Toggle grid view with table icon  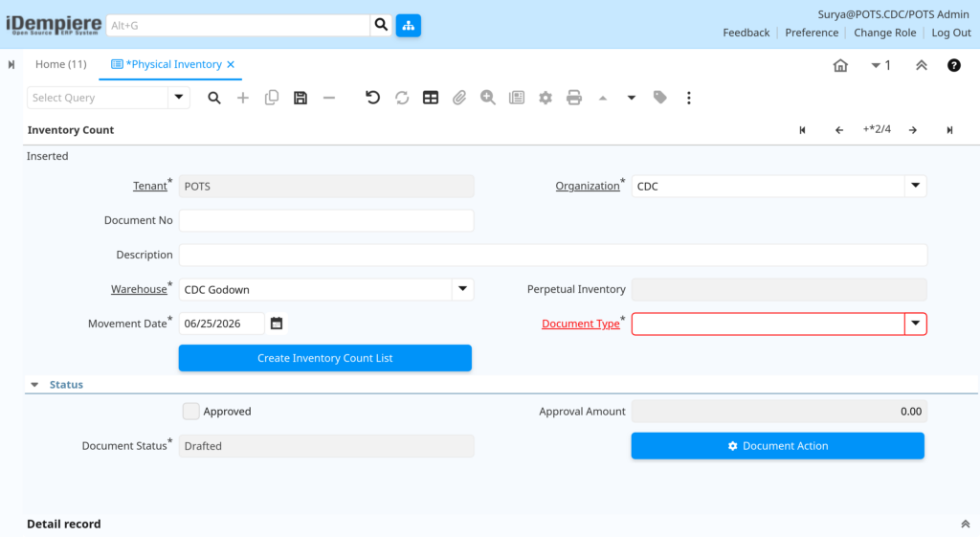point(430,98)
